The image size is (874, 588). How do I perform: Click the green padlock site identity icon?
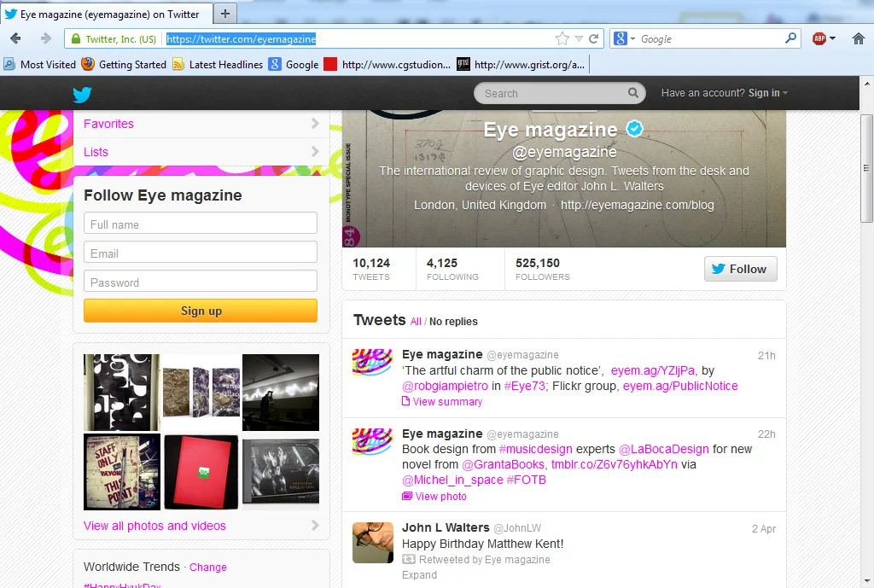click(76, 38)
